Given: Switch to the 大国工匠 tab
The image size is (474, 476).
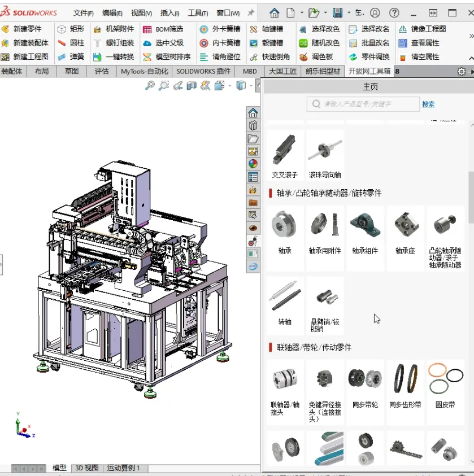Looking at the screenshot, I should [x=282, y=71].
